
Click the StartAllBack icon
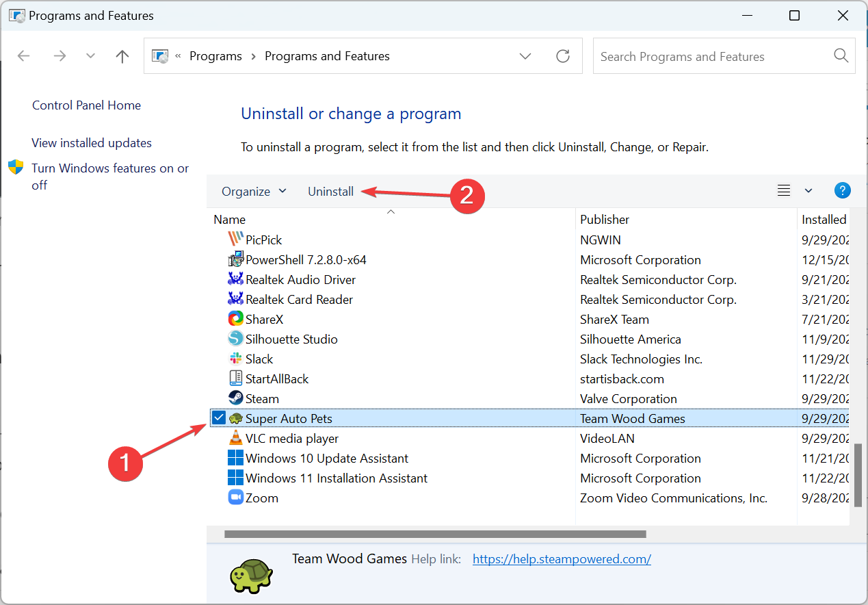(235, 378)
